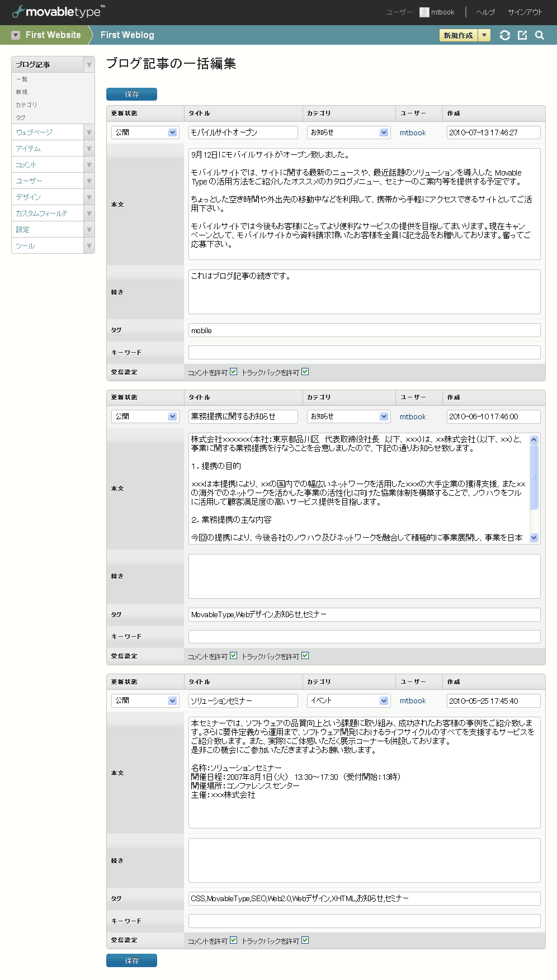Open 一覧 under ブログ記事 in sidebar
The image size is (557, 980).
point(22,79)
